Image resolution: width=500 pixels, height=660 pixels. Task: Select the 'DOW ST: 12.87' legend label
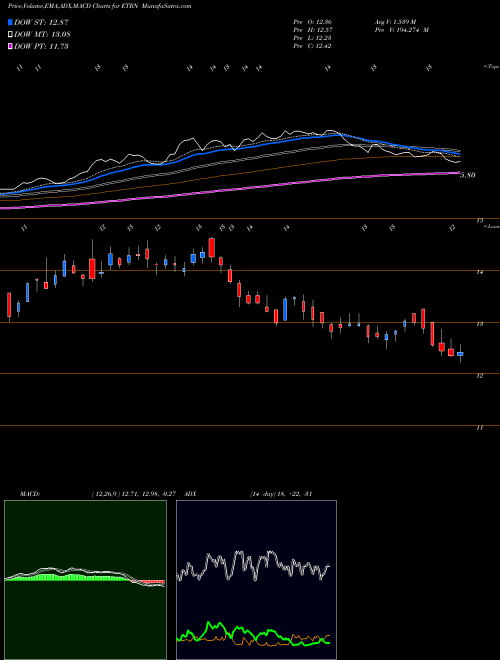coord(41,22)
